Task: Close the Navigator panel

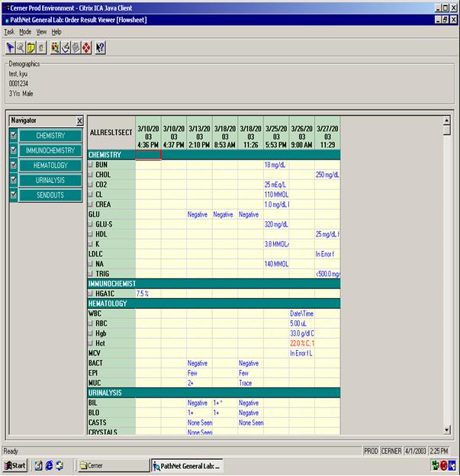Action: click(x=79, y=121)
